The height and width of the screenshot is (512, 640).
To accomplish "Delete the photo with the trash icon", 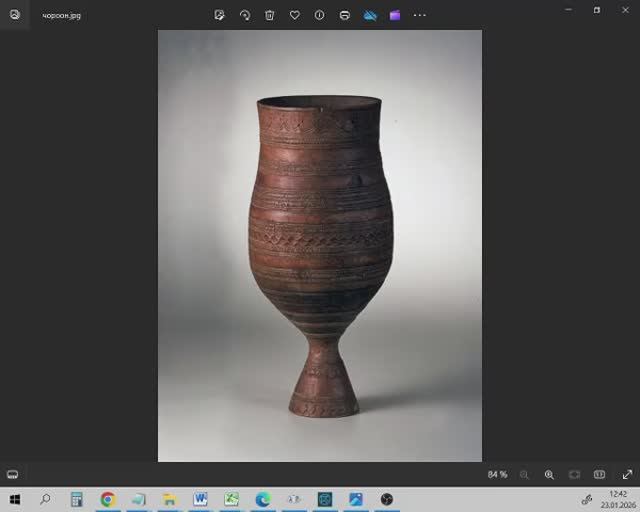I will (269, 15).
